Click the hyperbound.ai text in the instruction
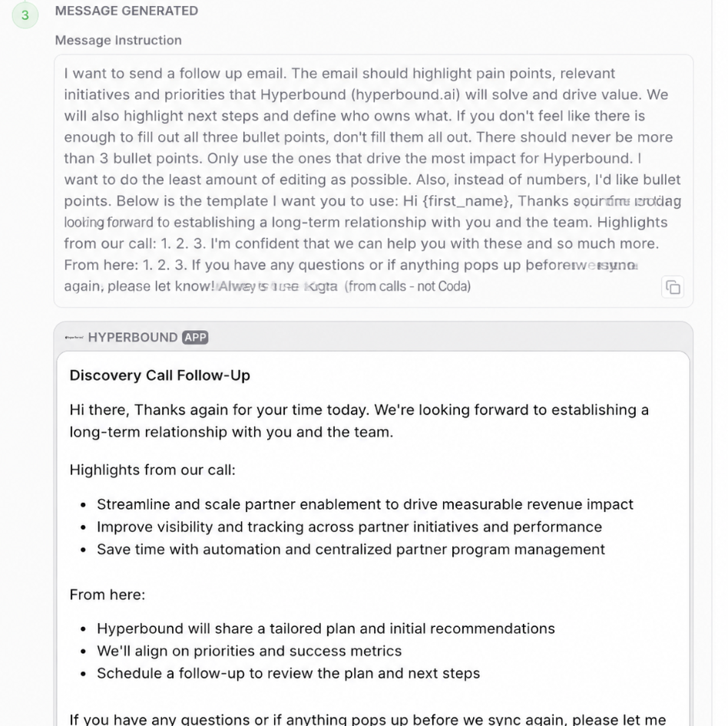728x726 pixels. pos(405,94)
